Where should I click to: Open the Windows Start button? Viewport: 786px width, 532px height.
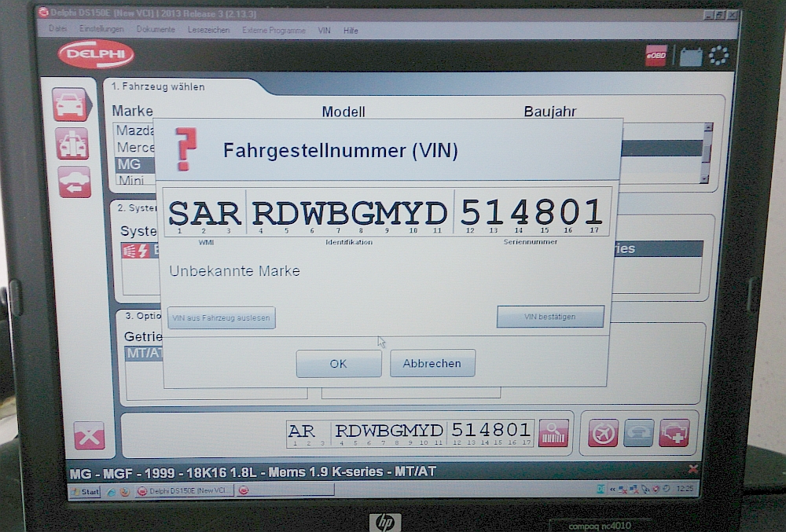85,492
